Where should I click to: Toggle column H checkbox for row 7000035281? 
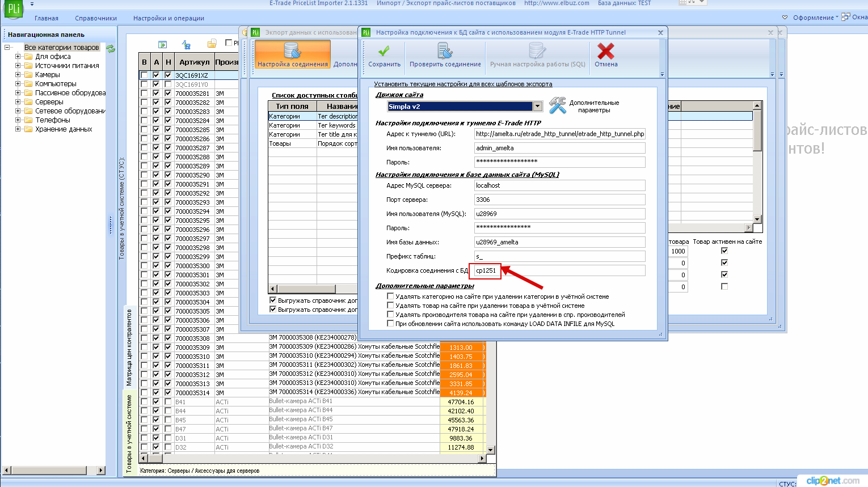pyautogui.click(x=168, y=93)
